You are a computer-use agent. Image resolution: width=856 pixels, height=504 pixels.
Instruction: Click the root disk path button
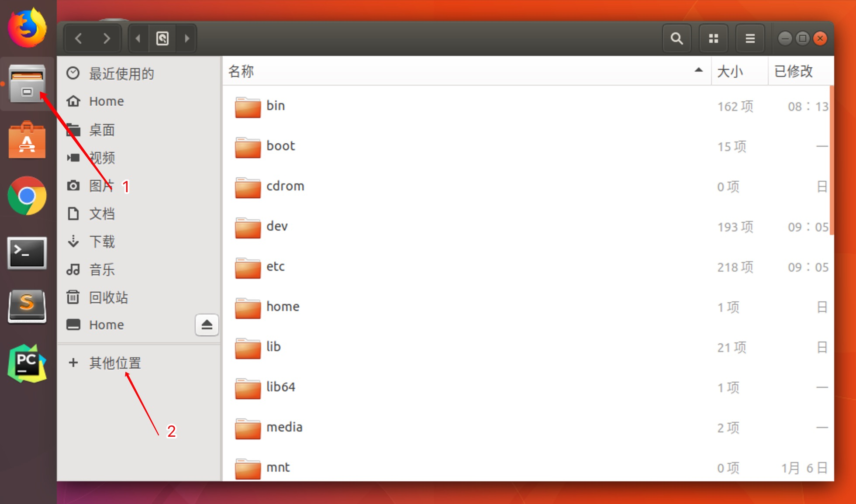coord(162,38)
